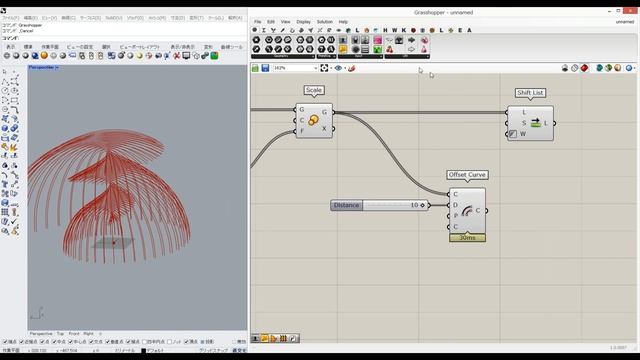
Task: Switch to the Front viewport tab in Rhino
Action: tap(74, 333)
